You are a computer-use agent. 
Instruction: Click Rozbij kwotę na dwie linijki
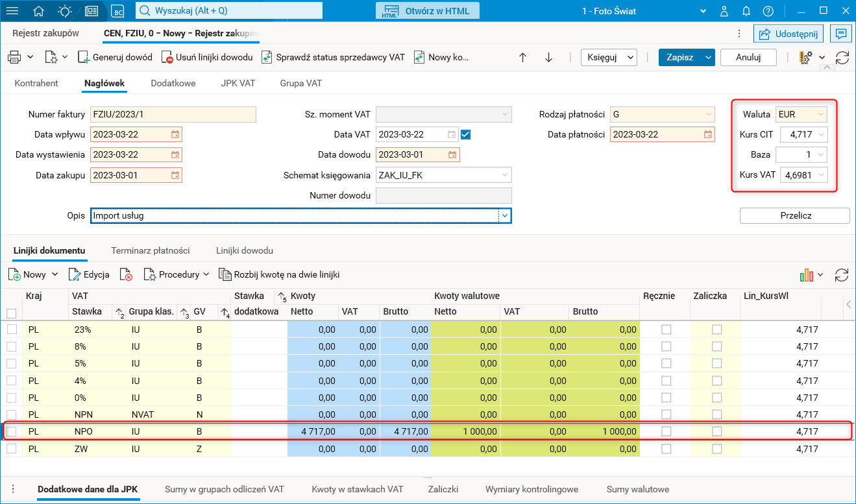(x=279, y=274)
